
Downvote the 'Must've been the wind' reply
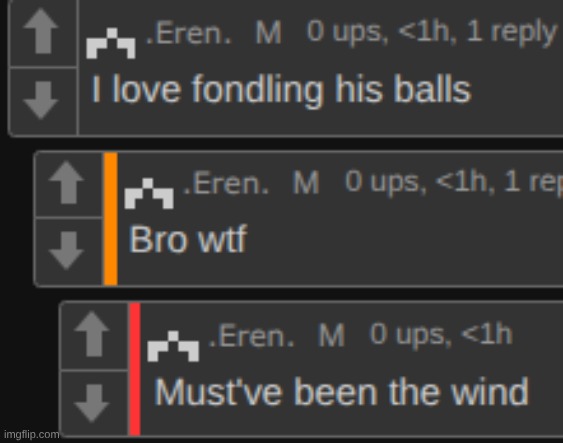[x=92, y=403]
